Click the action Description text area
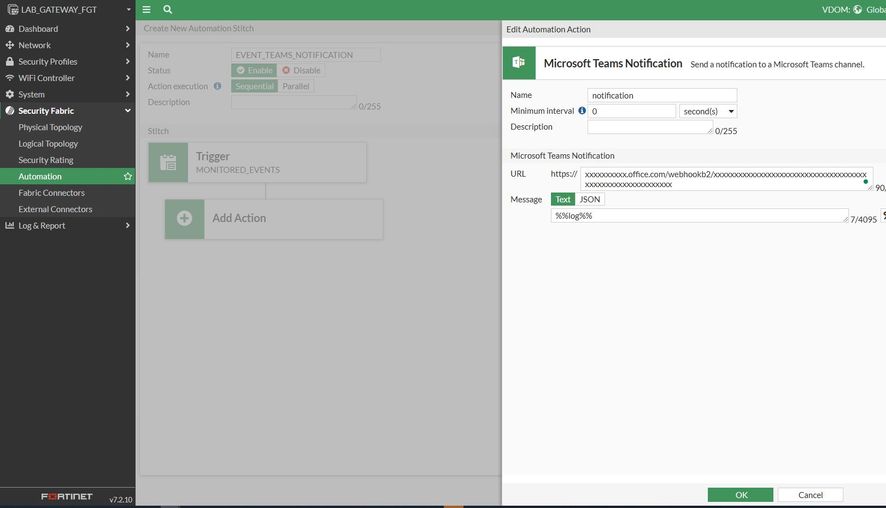886x508 pixels. pos(650,127)
